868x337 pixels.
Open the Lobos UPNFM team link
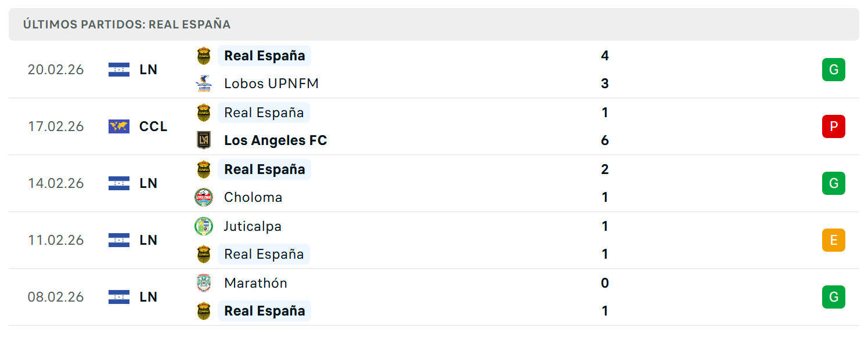272,84
